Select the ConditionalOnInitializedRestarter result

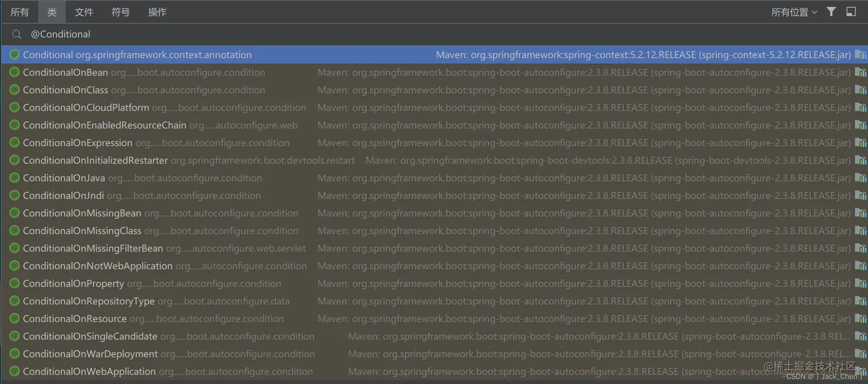point(434,160)
